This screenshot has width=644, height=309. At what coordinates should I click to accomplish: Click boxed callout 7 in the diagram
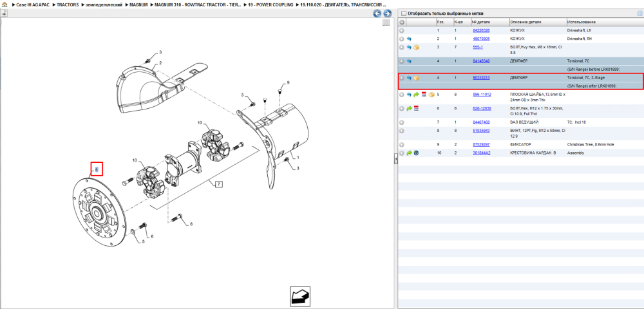(x=219, y=185)
